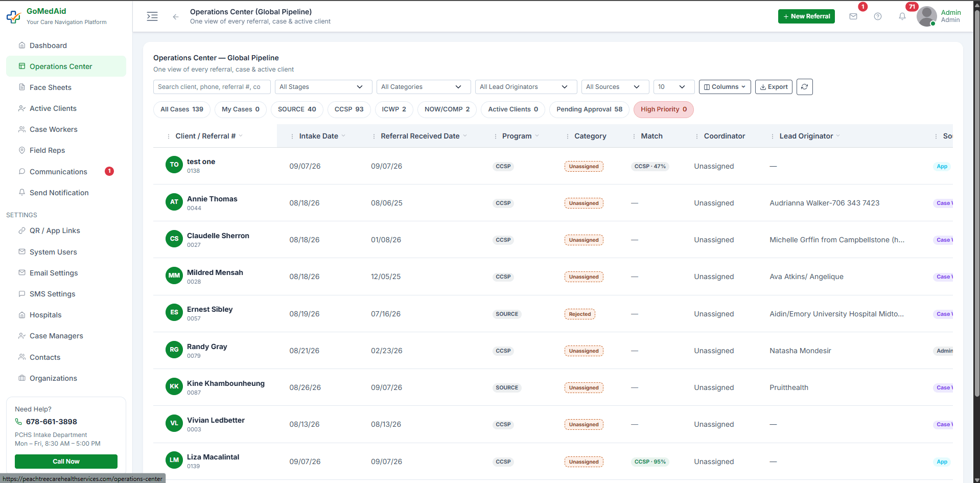
Task: Open the rows-per-page dropdown showing 10
Action: pyautogui.click(x=674, y=87)
